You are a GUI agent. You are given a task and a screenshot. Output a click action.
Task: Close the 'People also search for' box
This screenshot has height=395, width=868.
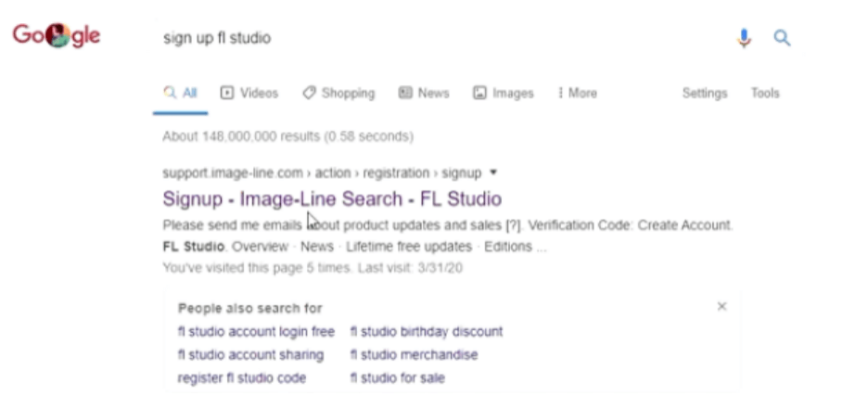click(721, 307)
